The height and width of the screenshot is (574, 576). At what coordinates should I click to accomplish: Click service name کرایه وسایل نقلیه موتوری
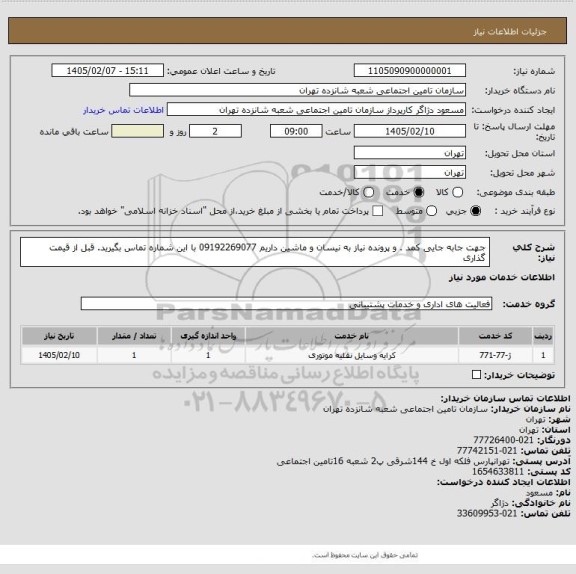click(x=352, y=355)
